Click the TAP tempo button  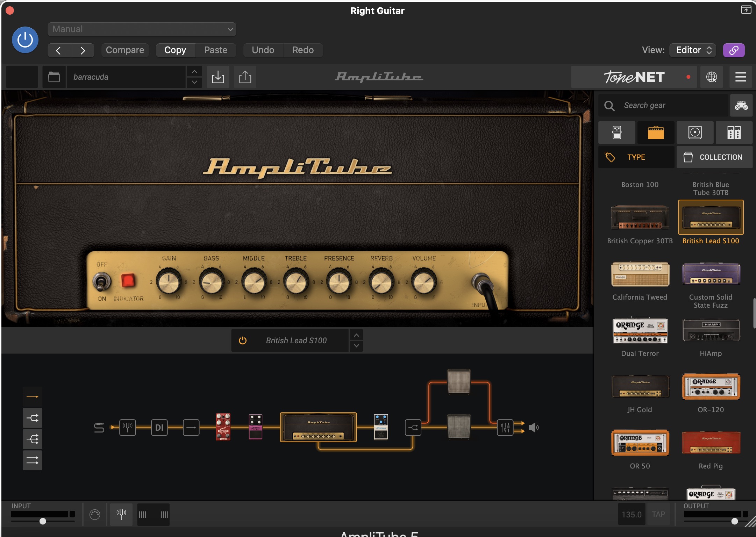658,514
